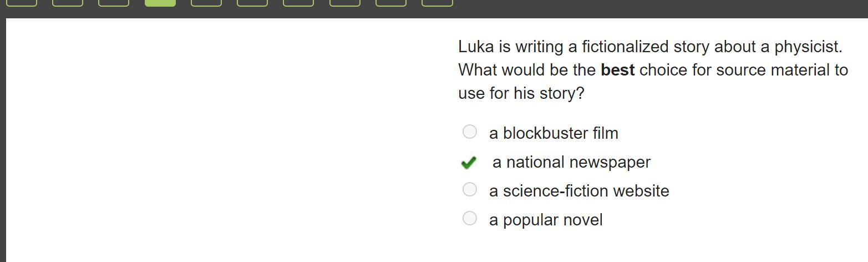
Task: Pick the 'a popular novel' radio button
Action: (x=469, y=218)
